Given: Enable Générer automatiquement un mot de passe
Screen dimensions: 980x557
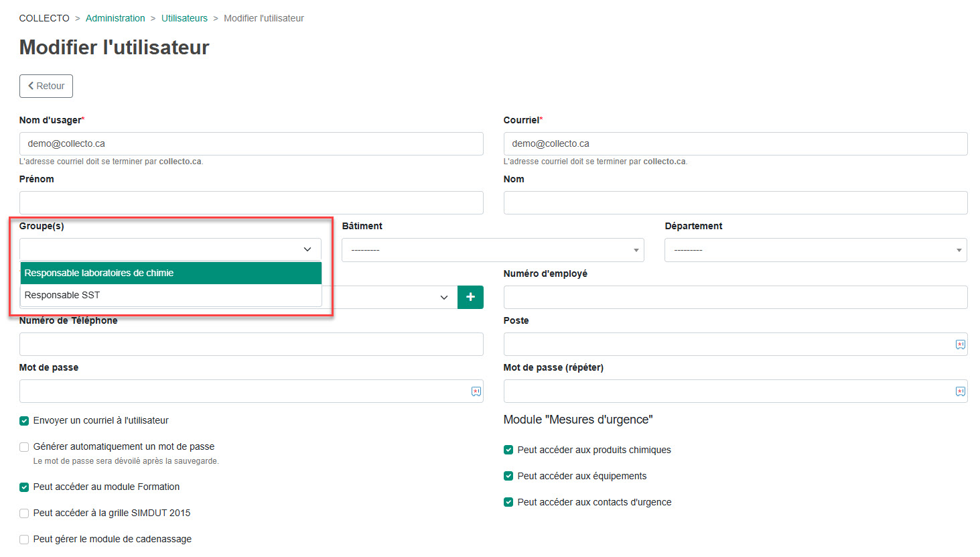Looking at the screenshot, I should (24, 447).
